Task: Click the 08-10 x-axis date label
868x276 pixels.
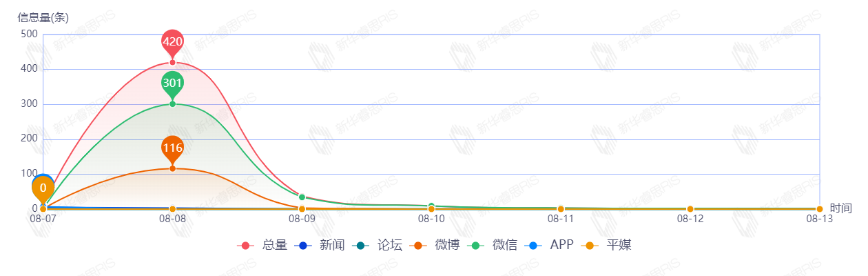Action: coord(431,219)
